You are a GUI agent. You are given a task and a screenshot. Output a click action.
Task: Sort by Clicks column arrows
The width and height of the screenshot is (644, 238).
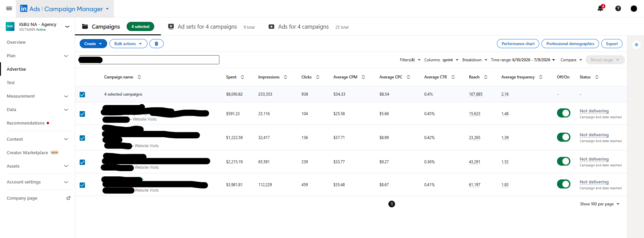[318, 77]
